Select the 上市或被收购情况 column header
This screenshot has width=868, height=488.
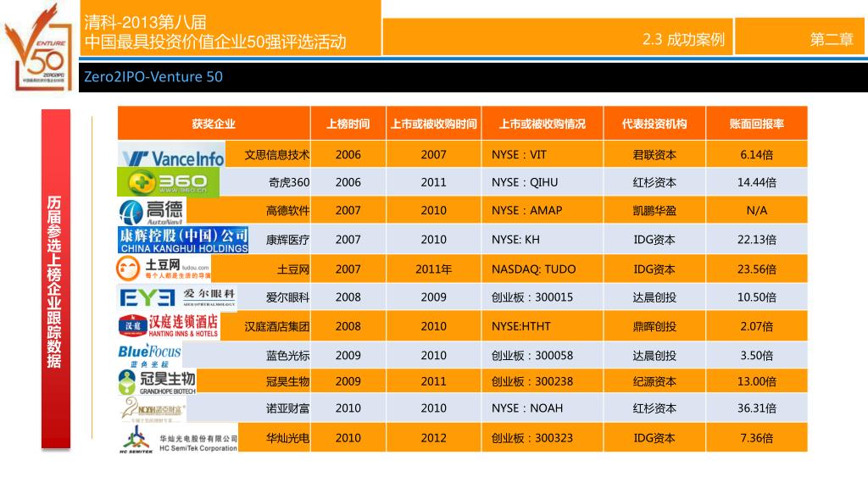tap(542, 124)
